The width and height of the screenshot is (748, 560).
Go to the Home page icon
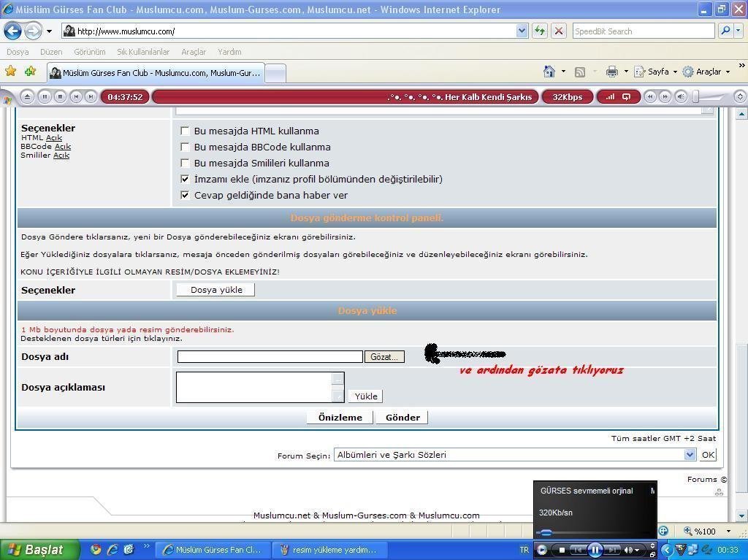549,72
